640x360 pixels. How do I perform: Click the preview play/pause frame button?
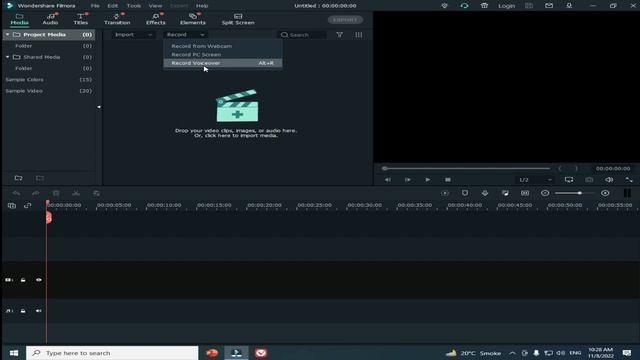click(408, 180)
